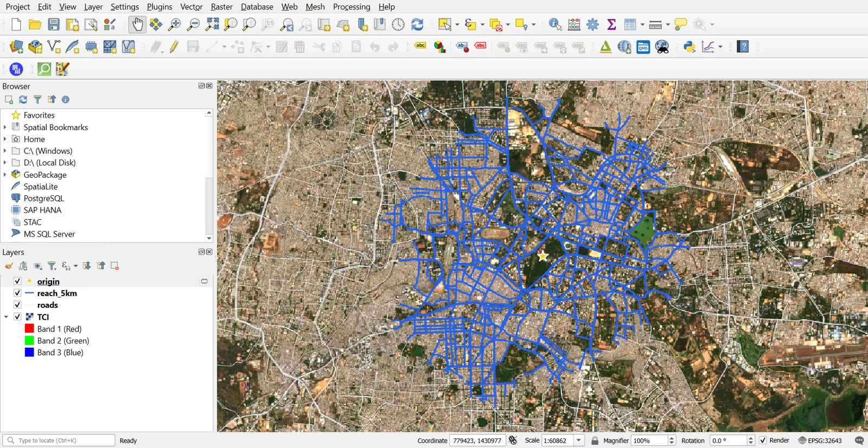Save the project with the floppy disk icon
The height and width of the screenshot is (448, 868).
point(54,24)
